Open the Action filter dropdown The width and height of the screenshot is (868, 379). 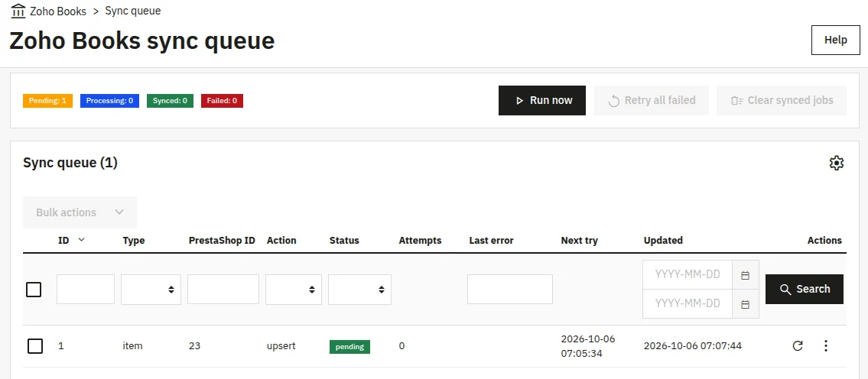coord(294,290)
